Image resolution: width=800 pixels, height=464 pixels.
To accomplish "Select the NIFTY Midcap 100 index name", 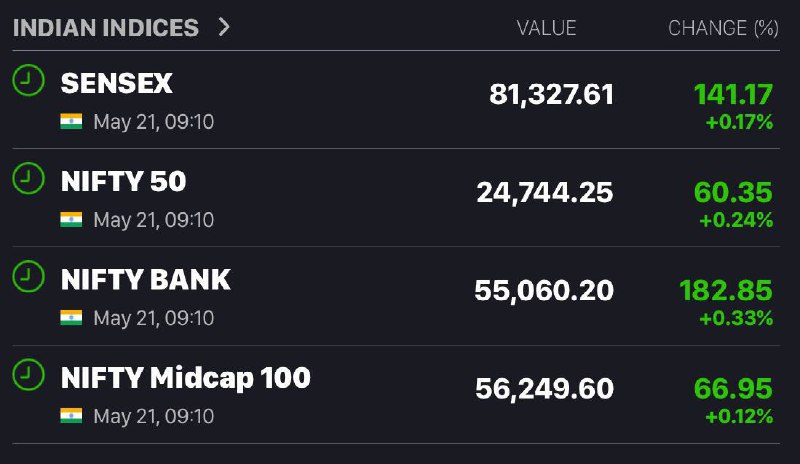I will point(186,378).
